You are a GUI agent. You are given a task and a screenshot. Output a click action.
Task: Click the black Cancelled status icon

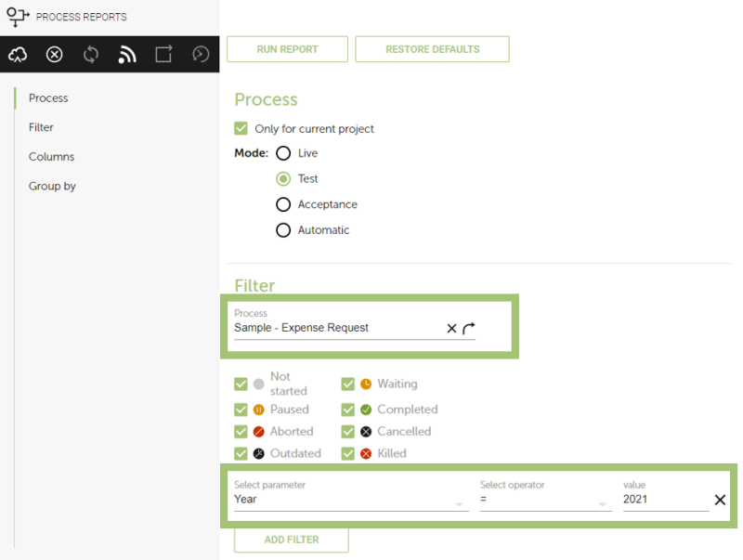point(366,432)
